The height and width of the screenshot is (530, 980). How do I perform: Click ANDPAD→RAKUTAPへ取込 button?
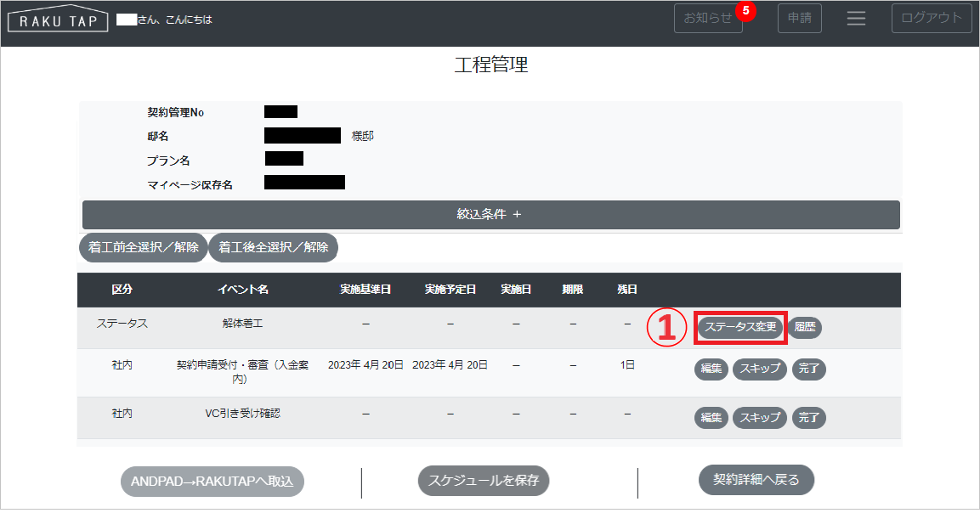tap(212, 482)
